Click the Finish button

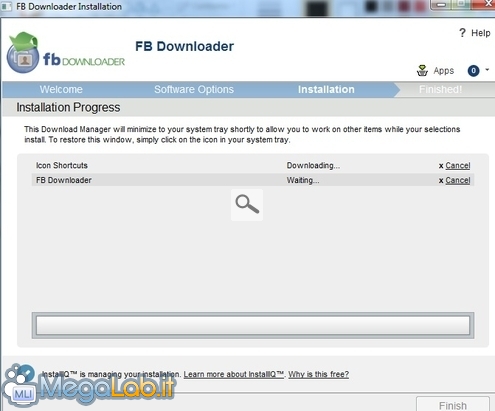453,405
